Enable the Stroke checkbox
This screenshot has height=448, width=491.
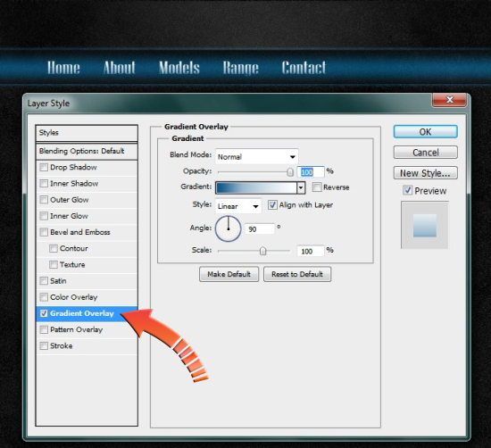pyautogui.click(x=44, y=346)
